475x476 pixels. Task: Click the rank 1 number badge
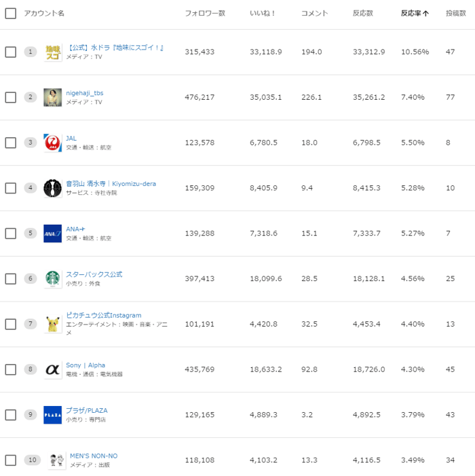point(31,52)
